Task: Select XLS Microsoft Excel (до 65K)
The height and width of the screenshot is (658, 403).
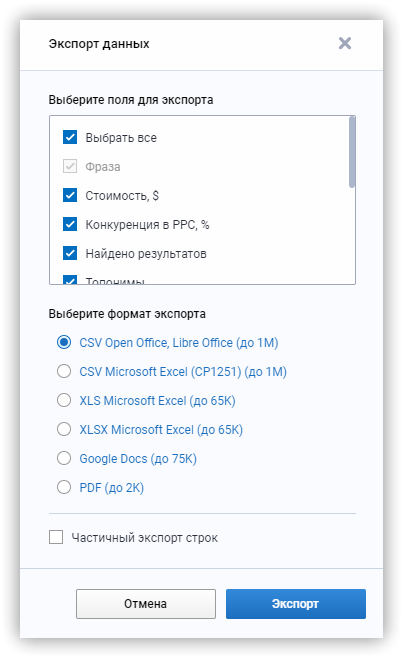Action: [64, 400]
